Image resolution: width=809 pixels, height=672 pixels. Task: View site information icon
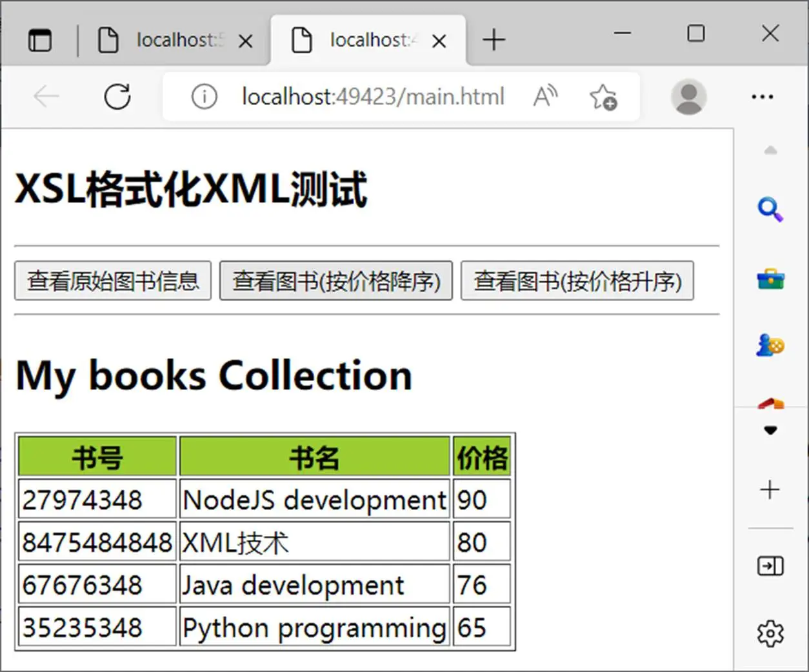[x=204, y=97]
